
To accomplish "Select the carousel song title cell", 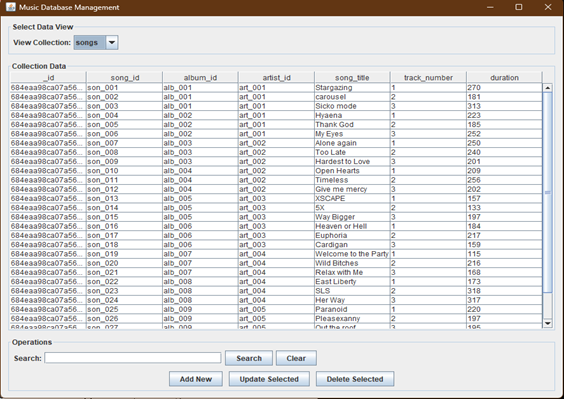I will click(352, 97).
